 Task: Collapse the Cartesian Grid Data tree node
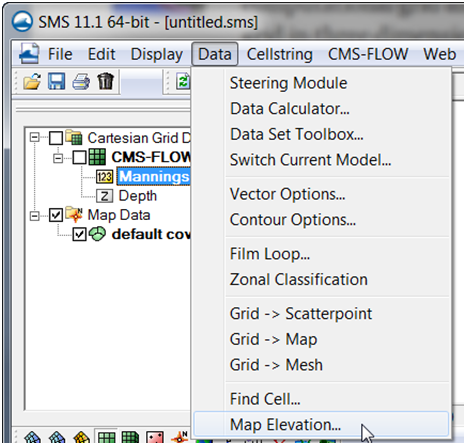(x=34, y=138)
